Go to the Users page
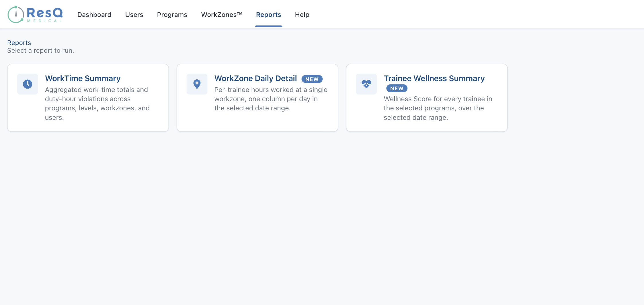 pos(134,15)
